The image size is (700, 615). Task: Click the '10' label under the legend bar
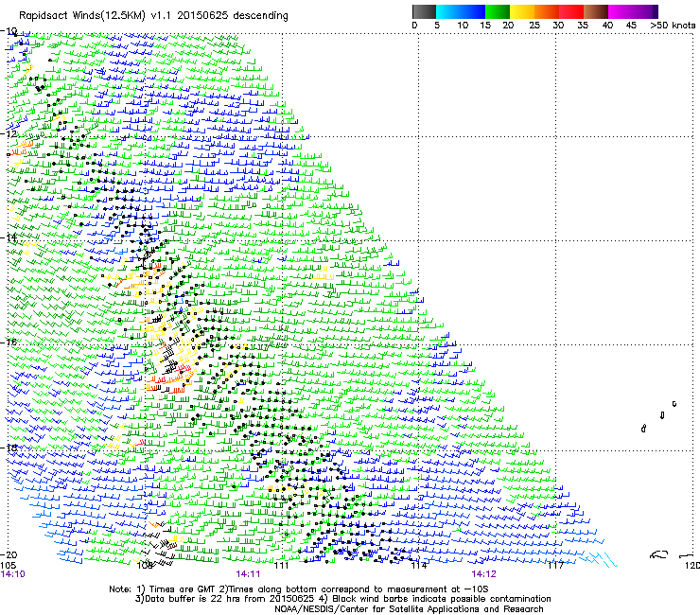(x=463, y=26)
